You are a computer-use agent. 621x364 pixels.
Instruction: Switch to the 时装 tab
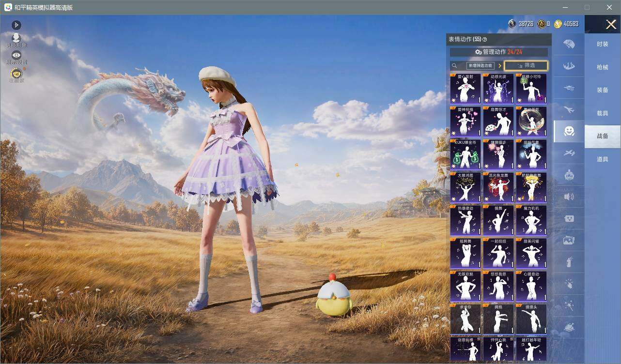tap(603, 44)
